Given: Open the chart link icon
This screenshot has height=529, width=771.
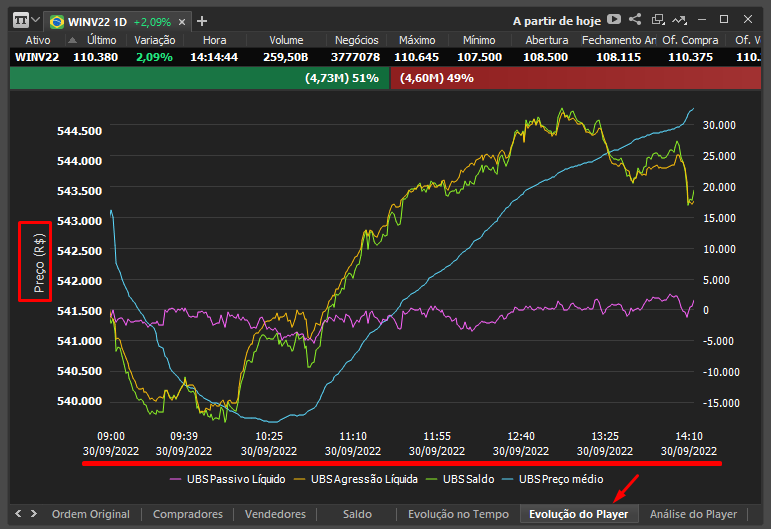Looking at the screenshot, I should [680, 20].
